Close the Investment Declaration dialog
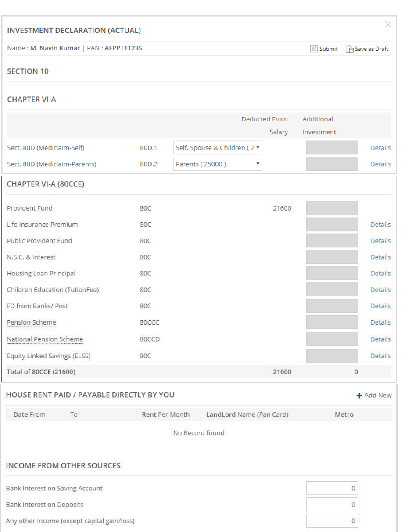This screenshot has width=412, height=532. (388, 25)
